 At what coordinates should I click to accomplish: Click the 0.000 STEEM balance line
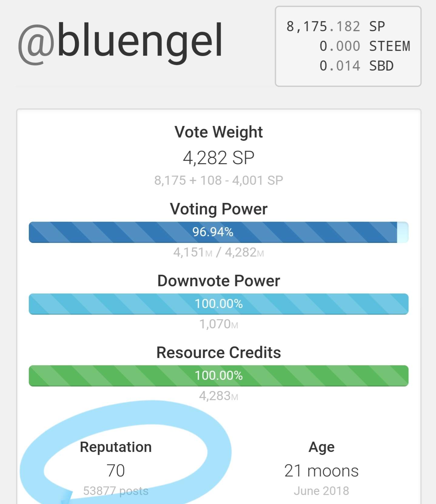(365, 46)
